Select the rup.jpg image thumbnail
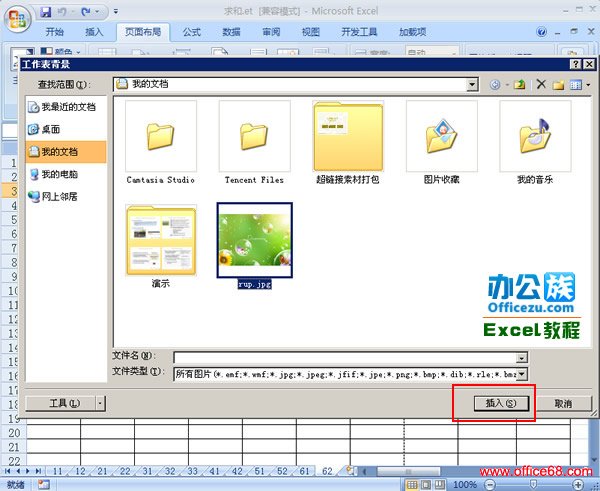Image resolution: width=600 pixels, height=491 pixels. pos(253,240)
